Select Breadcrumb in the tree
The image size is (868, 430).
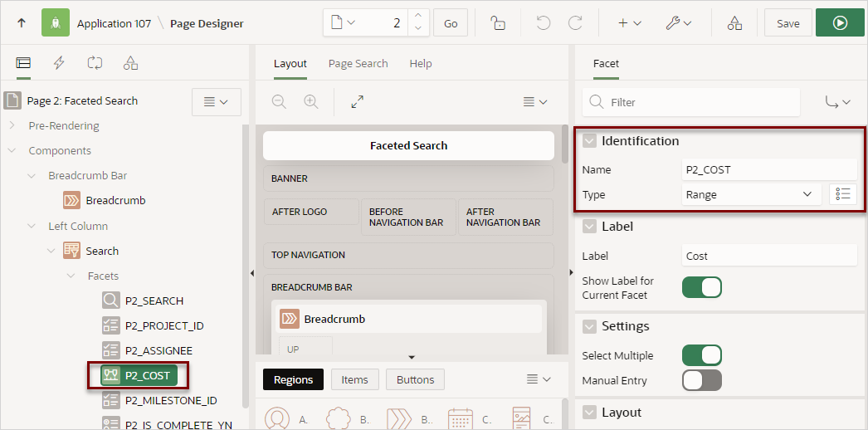coord(115,200)
